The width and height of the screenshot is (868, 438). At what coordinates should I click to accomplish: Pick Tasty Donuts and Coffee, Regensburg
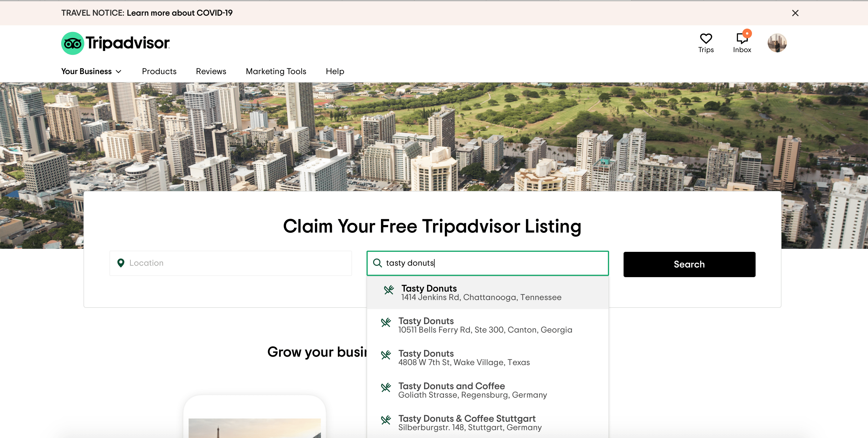pos(487,390)
